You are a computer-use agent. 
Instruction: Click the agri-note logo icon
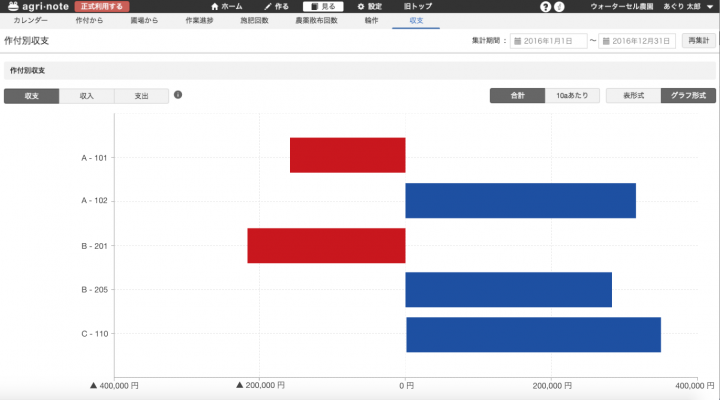[x=13, y=6]
